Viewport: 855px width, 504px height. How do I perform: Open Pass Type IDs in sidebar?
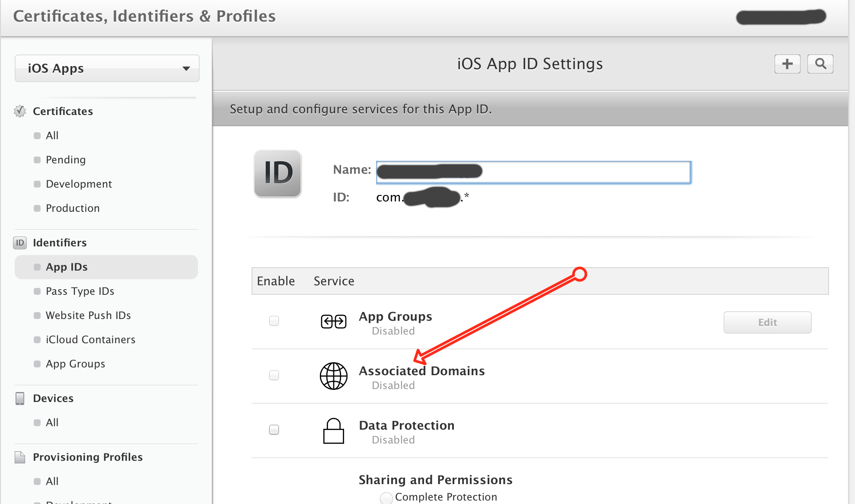click(x=80, y=291)
